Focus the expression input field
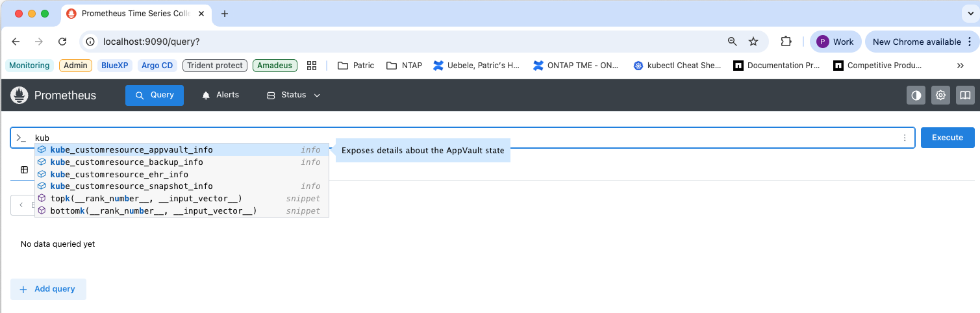 (x=462, y=138)
